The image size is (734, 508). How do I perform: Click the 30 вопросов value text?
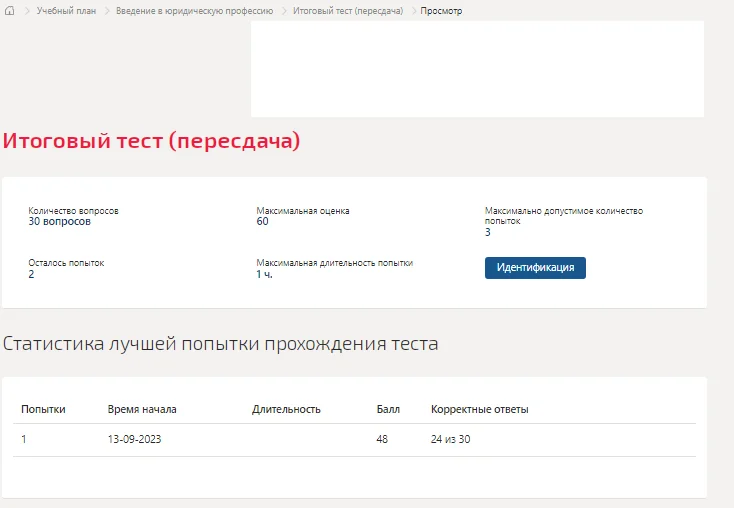[x=59, y=221]
